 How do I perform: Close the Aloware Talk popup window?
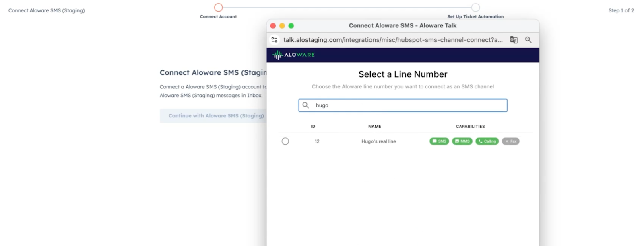tap(273, 26)
